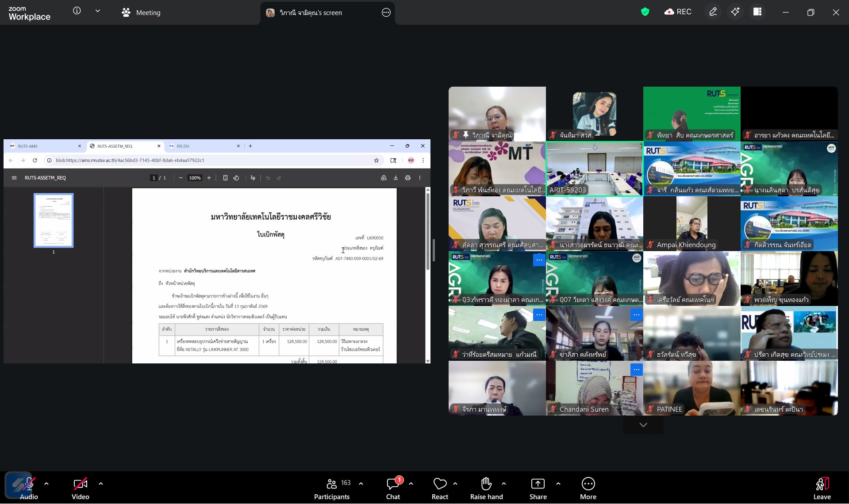The height and width of the screenshot is (504, 849).
Task: Start video with the Video button
Action: (x=80, y=489)
